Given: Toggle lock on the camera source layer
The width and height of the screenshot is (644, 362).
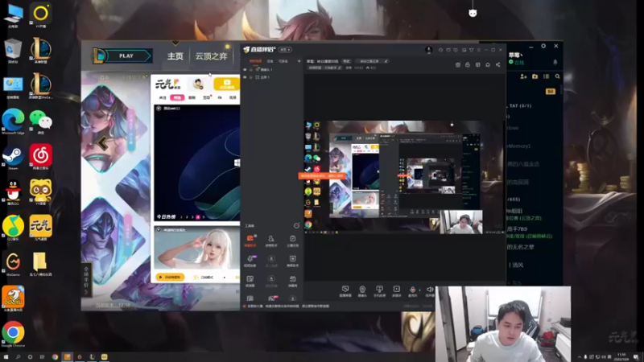Looking at the screenshot, I should click(251, 69).
